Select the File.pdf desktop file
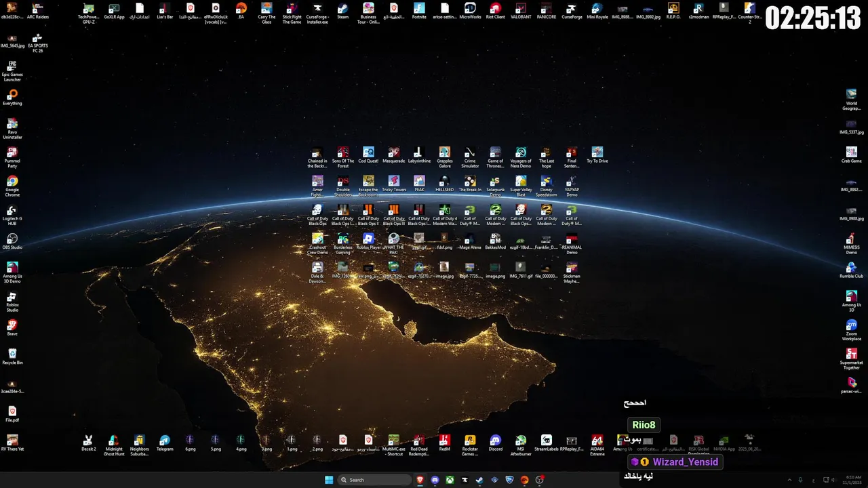This screenshot has width=868, height=488. click(12, 414)
